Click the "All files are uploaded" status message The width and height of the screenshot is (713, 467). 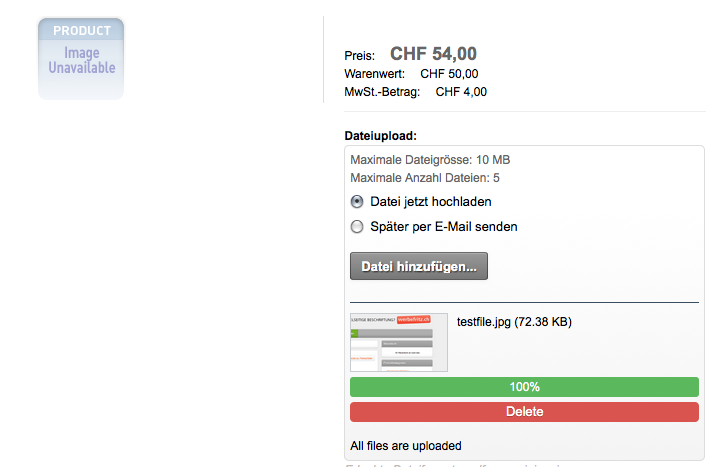[406, 446]
